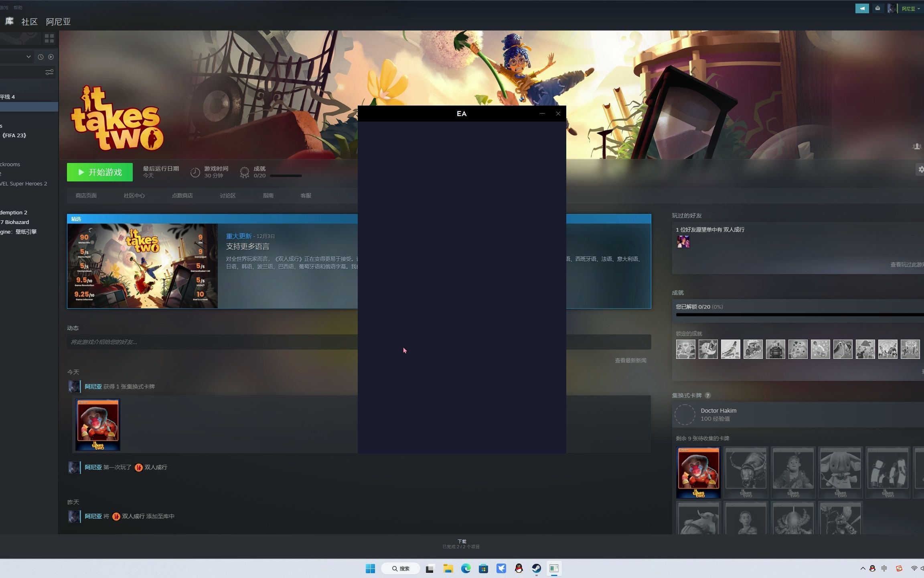
Task: Open the friends-who-play icon on banner
Action: (916, 147)
